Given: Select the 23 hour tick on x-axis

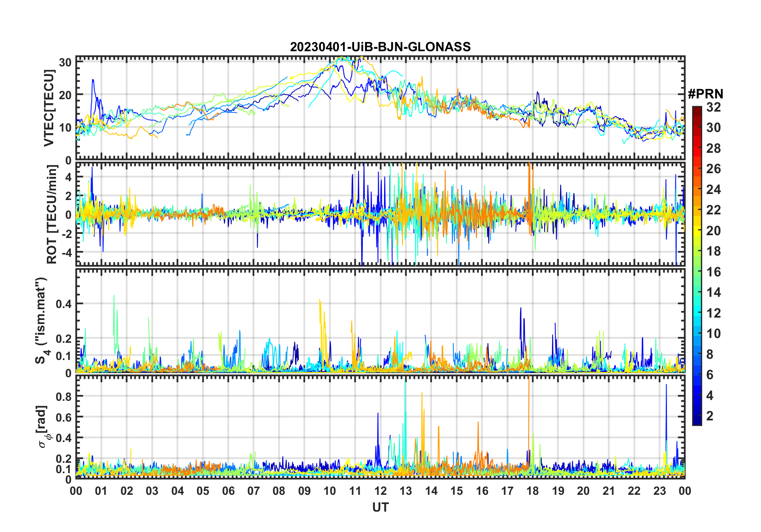Looking at the screenshot, I should pos(659,491).
